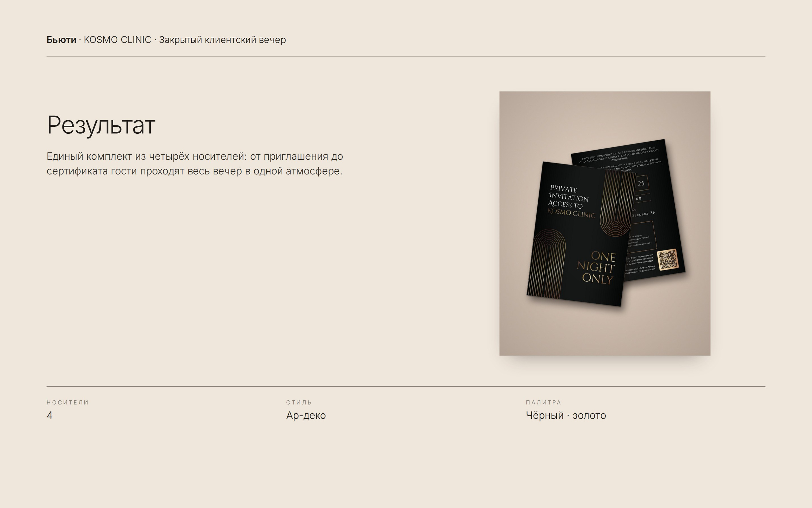Click the paragraph starting 'Единый комплект'
812x508 pixels.
pos(195,164)
